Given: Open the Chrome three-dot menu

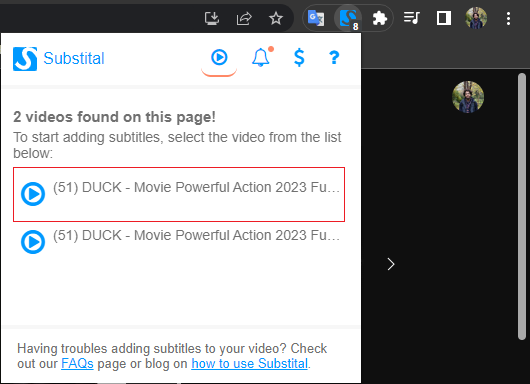Looking at the screenshot, I should (x=508, y=18).
